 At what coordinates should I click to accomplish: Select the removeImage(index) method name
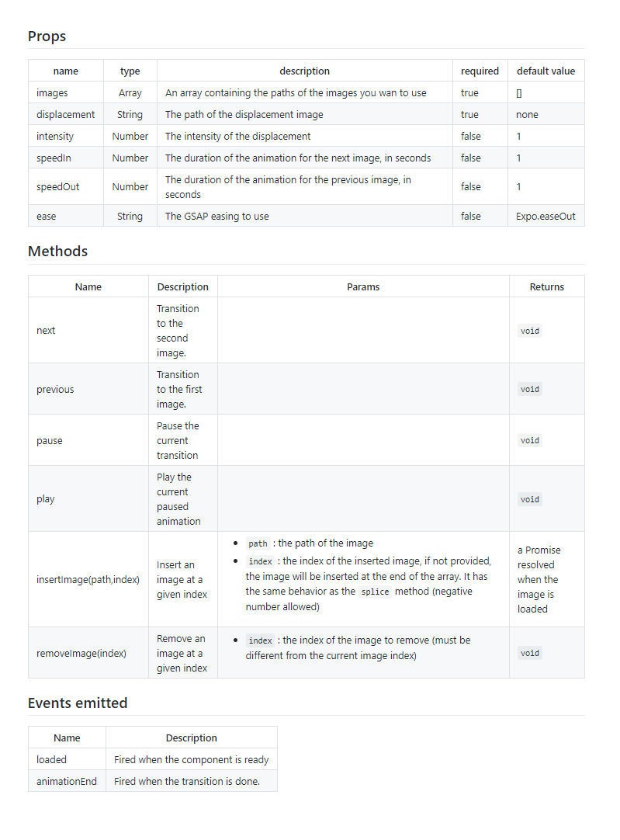click(x=81, y=654)
